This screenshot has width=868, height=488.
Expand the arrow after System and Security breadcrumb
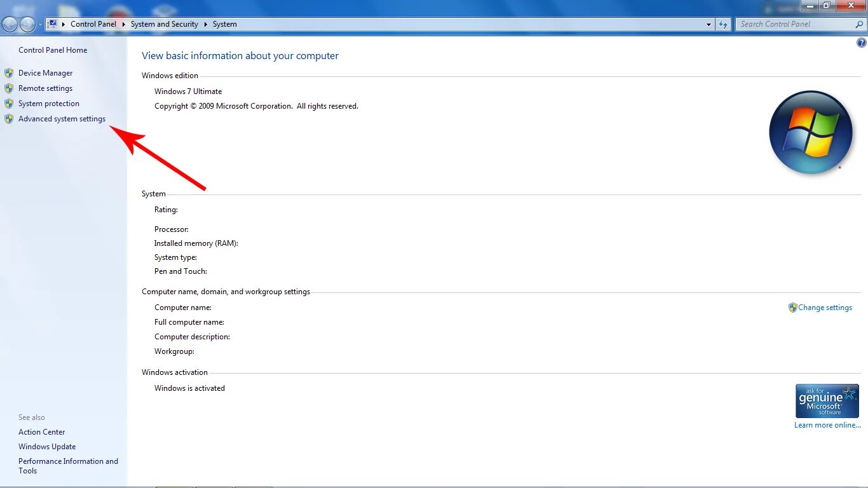coord(205,24)
